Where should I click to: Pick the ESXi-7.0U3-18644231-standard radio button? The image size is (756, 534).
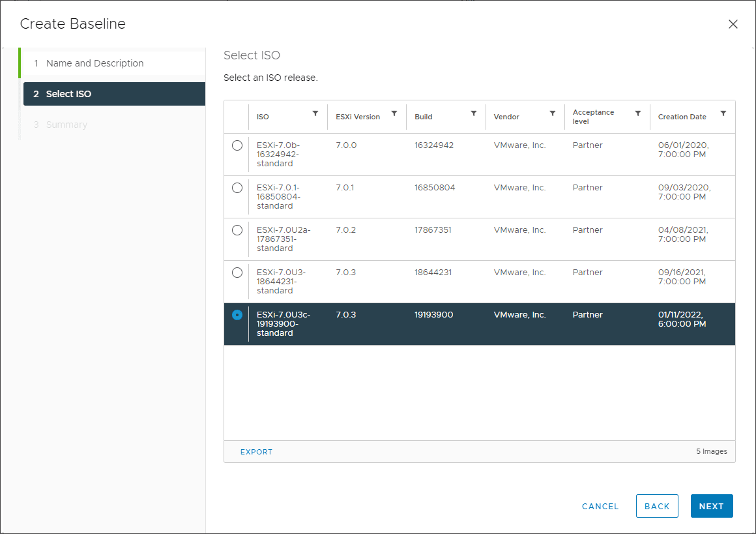(237, 273)
